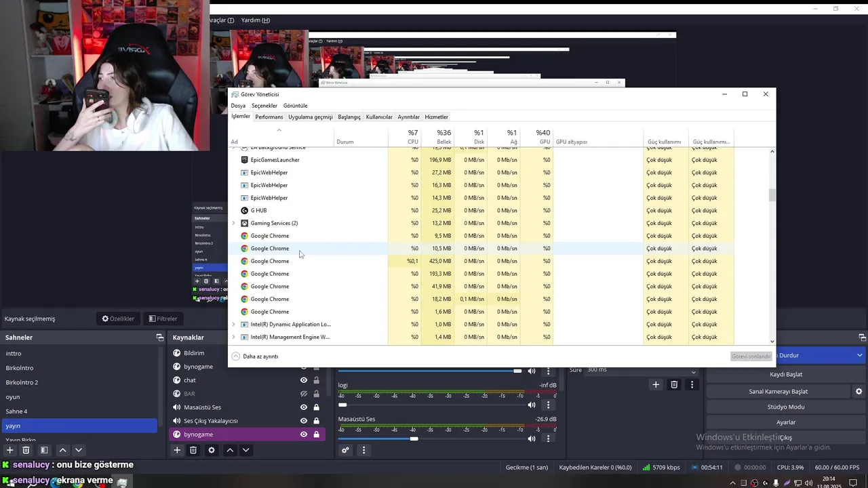Open Masaüstü Ses channel three-dot options
Screen dimensions: 868x488
548,439
